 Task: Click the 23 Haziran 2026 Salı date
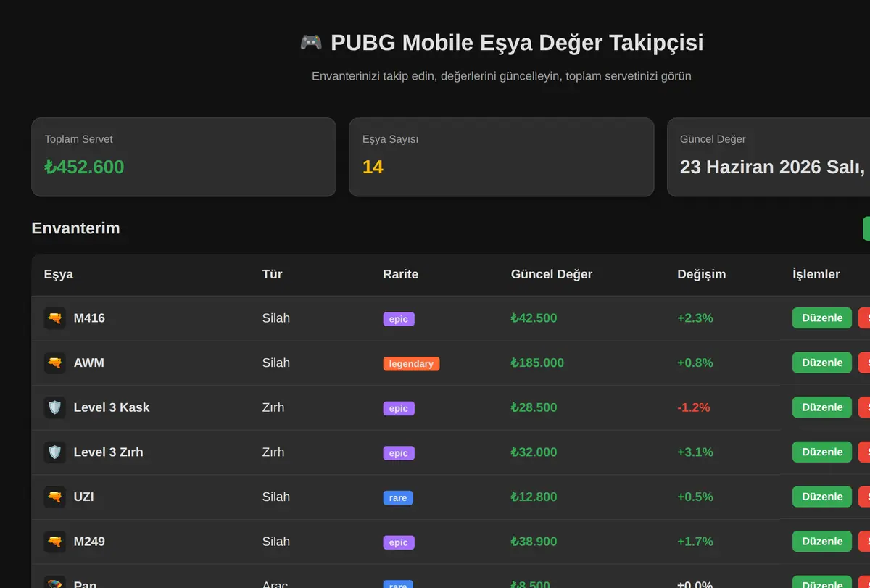(x=772, y=167)
